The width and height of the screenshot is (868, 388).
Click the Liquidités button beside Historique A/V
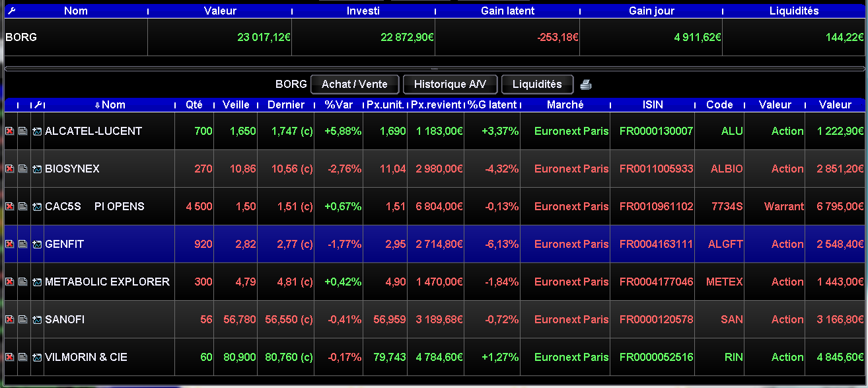pos(537,84)
